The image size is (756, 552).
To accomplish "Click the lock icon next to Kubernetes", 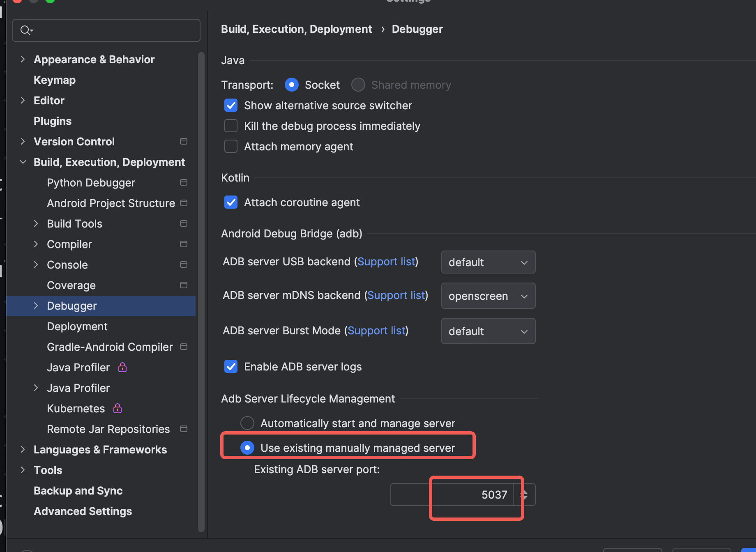I will click(118, 408).
